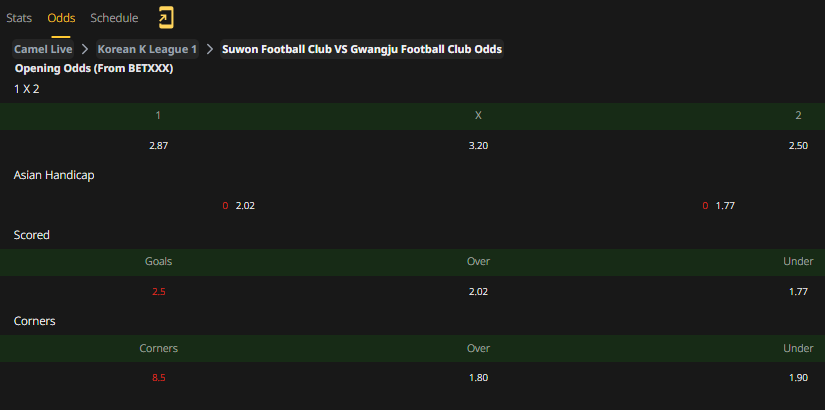Click the yellow external link share icon
825x410 pixels.
pyautogui.click(x=166, y=18)
